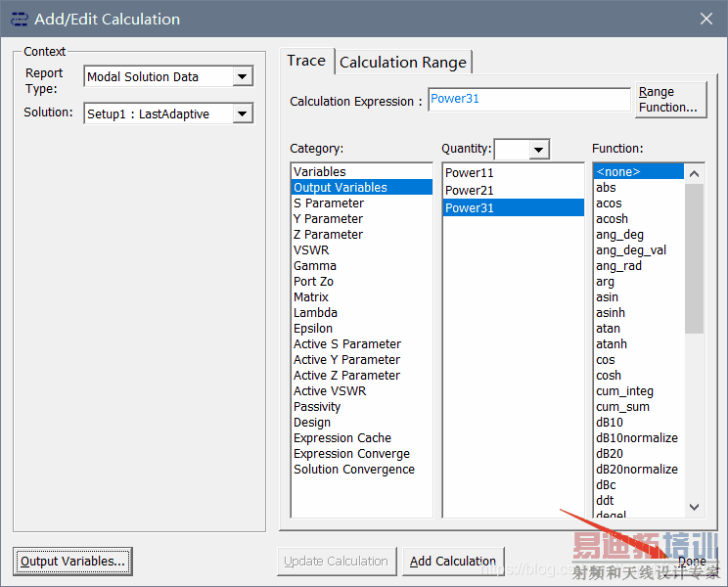This screenshot has width=728, height=587.
Task: Select Design category
Action: 362,423
